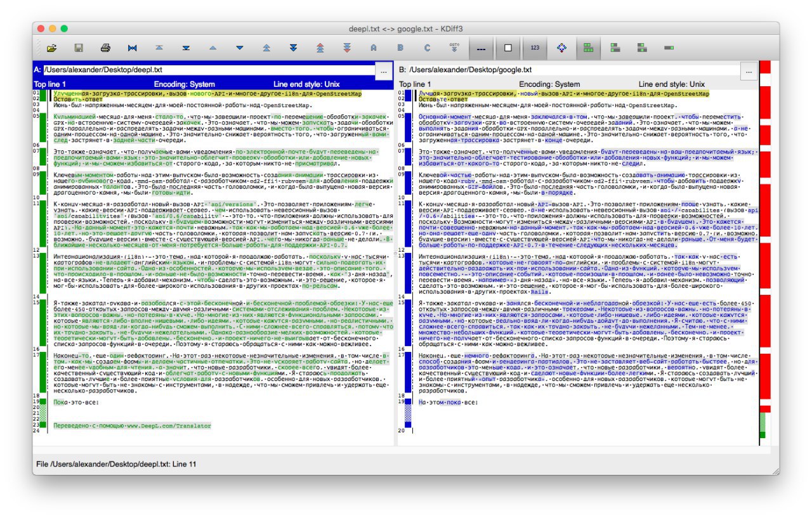Click 'Пока это все!' in pane A
The width and height of the screenshot is (812, 518).
point(76,402)
